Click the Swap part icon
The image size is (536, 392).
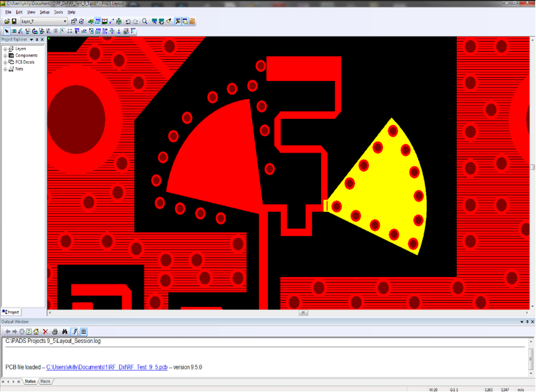pos(42,31)
